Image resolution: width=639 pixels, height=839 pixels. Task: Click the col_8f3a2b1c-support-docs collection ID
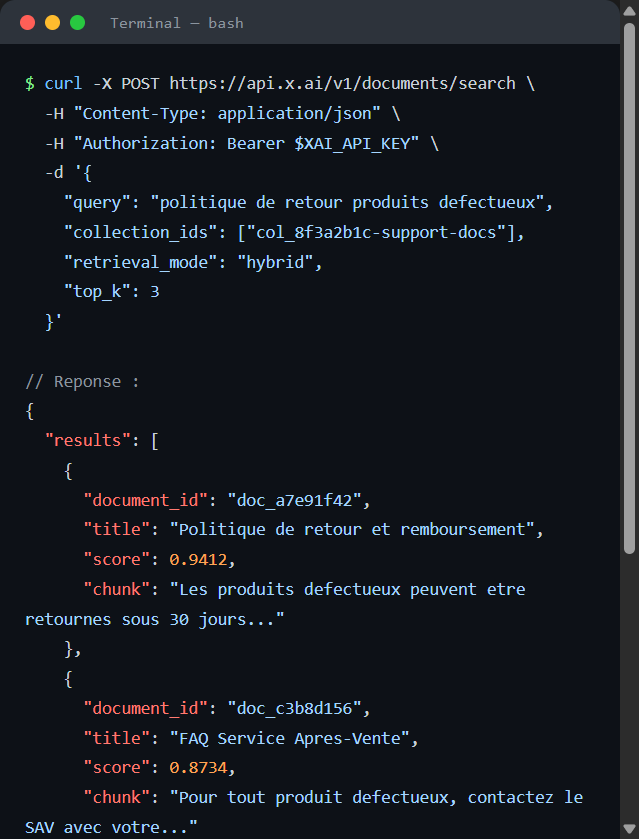pyautogui.click(x=376, y=233)
